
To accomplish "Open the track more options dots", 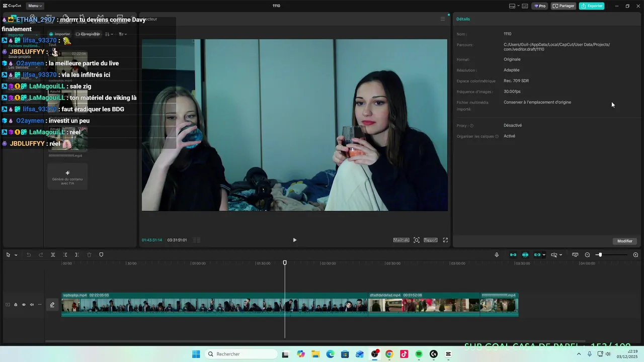I will 40,305.
